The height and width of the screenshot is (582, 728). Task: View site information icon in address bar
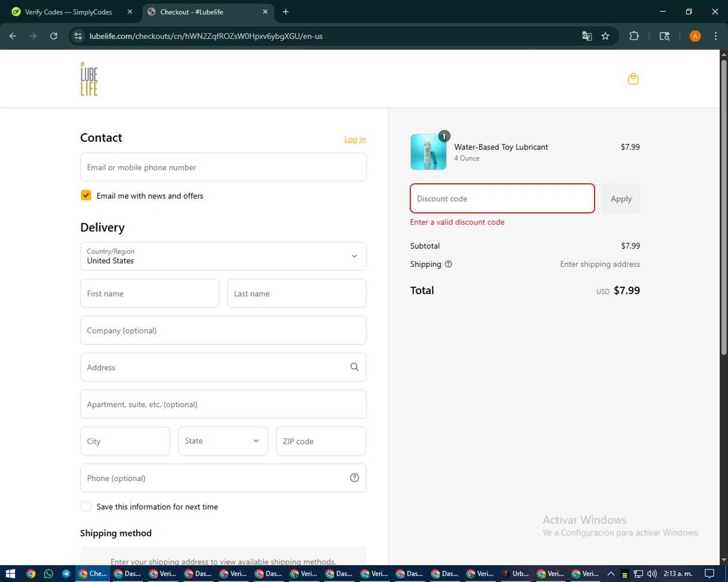pos(78,36)
